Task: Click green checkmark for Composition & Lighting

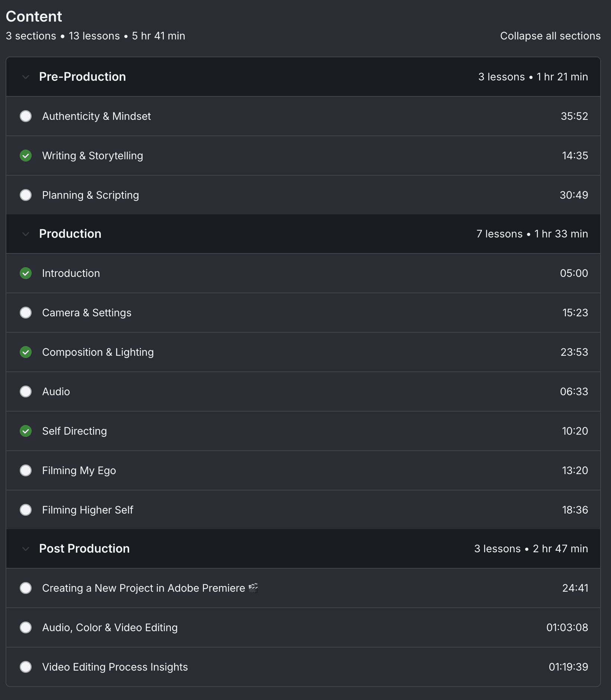Action: tap(26, 352)
